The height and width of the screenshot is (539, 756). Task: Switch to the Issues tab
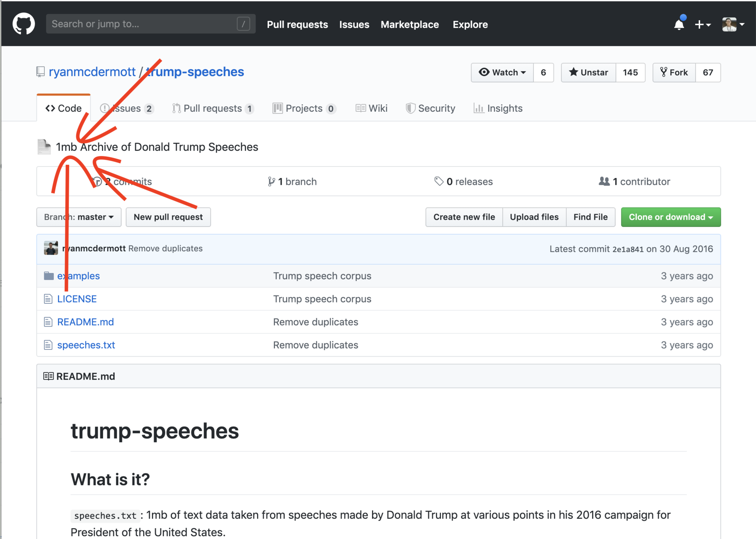click(x=127, y=108)
